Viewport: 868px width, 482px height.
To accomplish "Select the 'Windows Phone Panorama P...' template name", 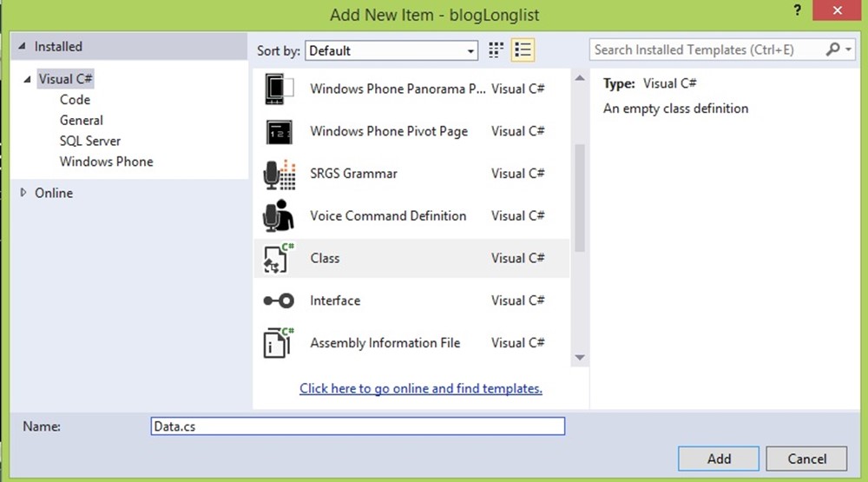I will pos(398,89).
